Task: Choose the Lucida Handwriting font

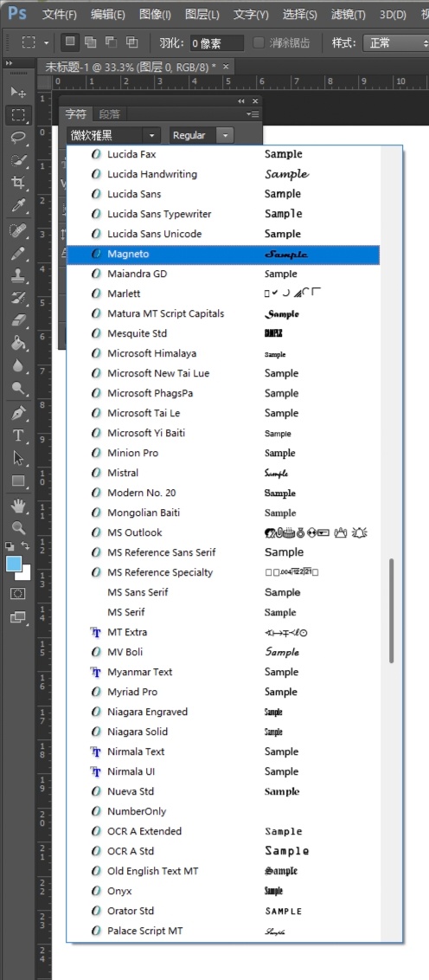Action: [223, 174]
